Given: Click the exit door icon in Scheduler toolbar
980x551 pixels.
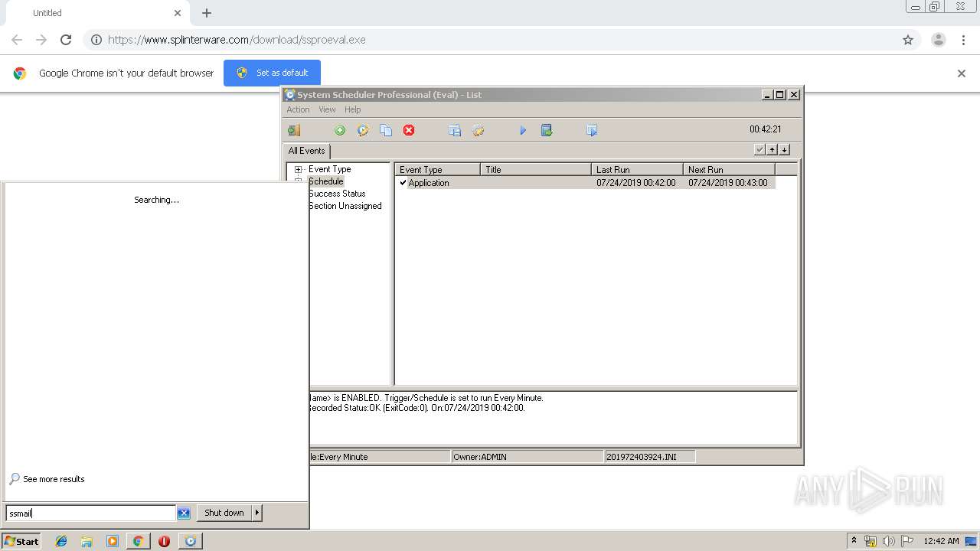Looking at the screenshot, I should click(x=294, y=130).
